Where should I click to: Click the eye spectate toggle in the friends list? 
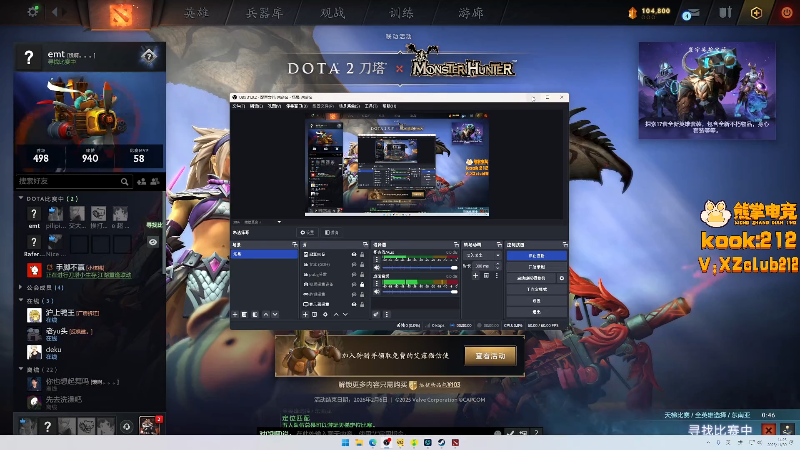point(153,242)
